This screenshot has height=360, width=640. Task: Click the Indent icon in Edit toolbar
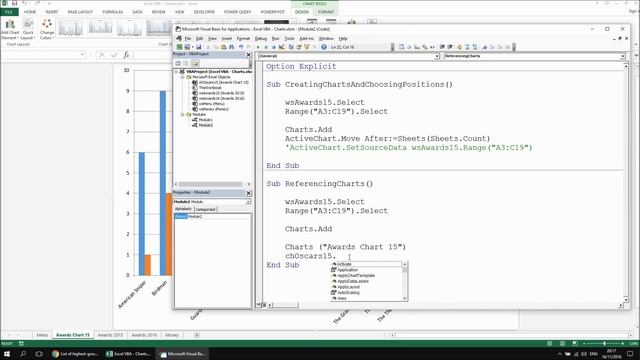point(442,47)
